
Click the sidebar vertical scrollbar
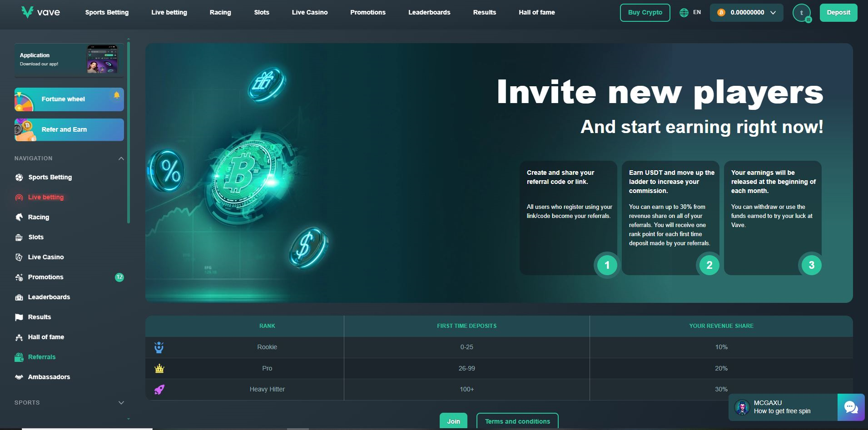[x=129, y=132]
